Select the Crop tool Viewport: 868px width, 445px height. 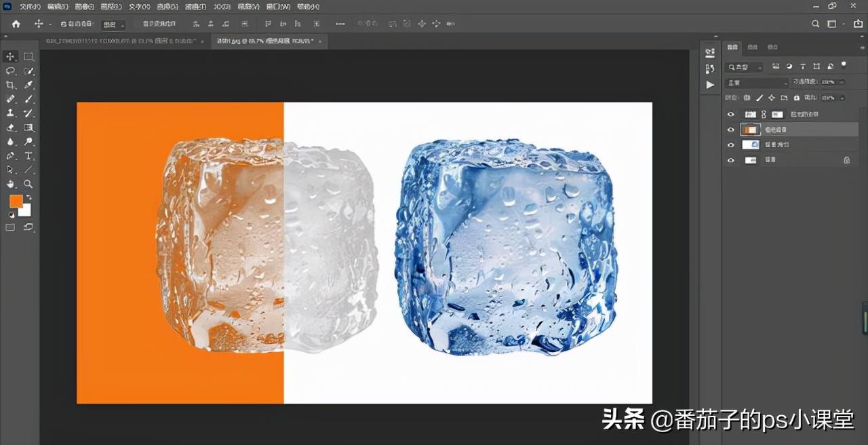[x=9, y=85]
